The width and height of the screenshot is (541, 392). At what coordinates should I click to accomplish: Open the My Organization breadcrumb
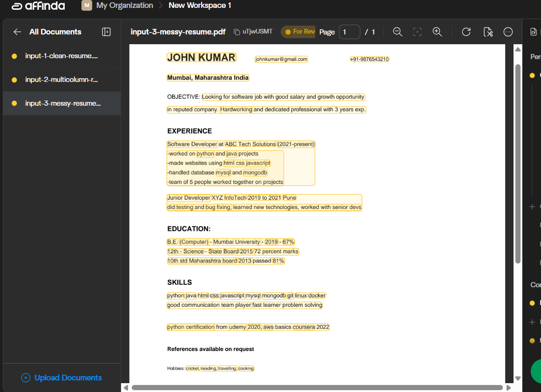point(125,6)
